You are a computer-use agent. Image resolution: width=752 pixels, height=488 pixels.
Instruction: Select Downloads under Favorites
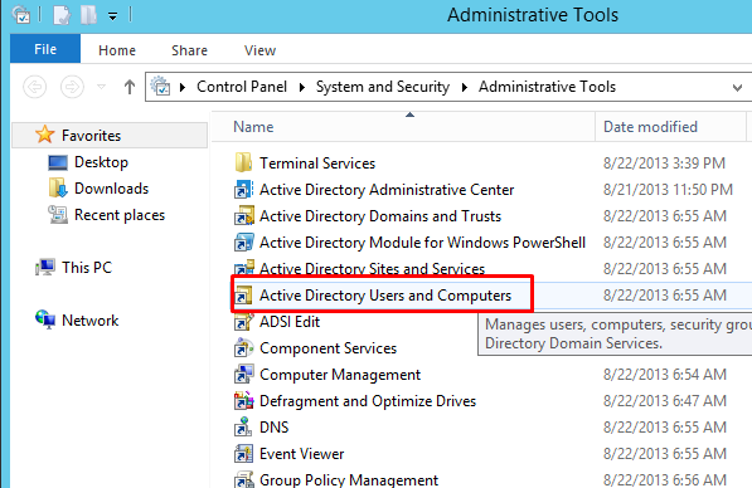click(x=111, y=188)
